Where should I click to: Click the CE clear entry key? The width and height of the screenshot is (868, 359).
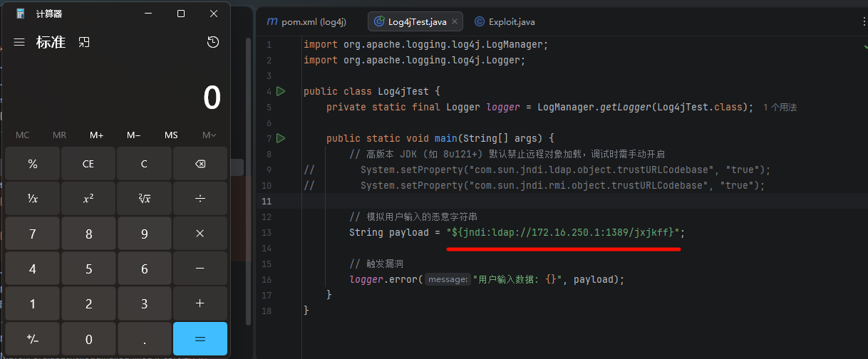88,164
